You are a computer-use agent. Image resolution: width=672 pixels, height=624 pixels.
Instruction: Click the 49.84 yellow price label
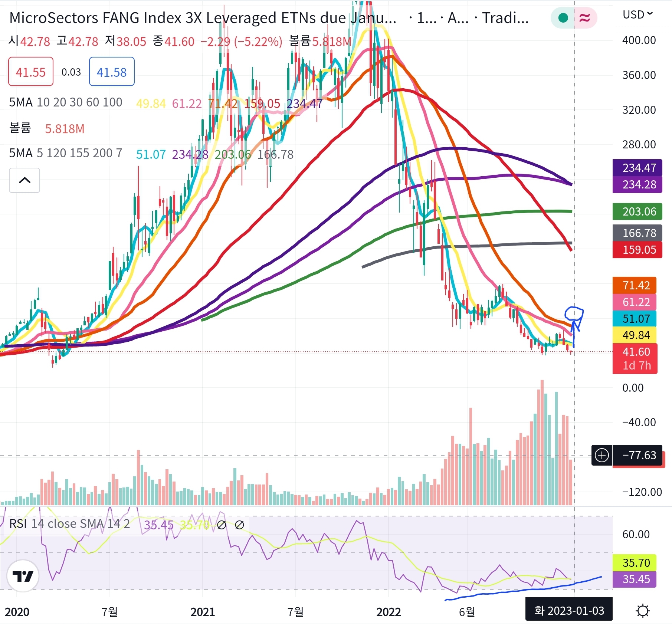pyautogui.click(x=635, y=335)
